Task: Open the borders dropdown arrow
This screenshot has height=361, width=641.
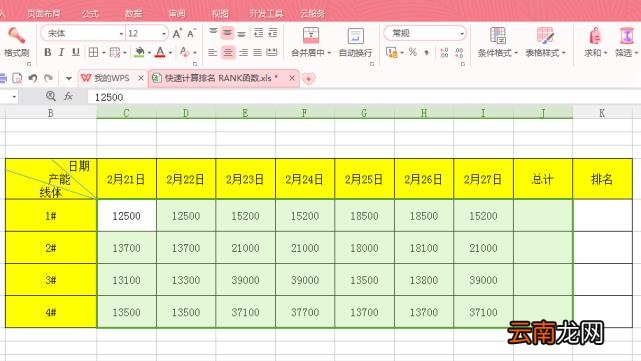Action: click(104, 53)
